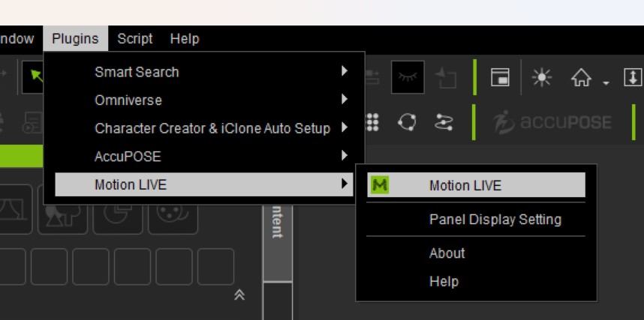
Task: Click the circular path nodes icon
Action: (408, 123)
